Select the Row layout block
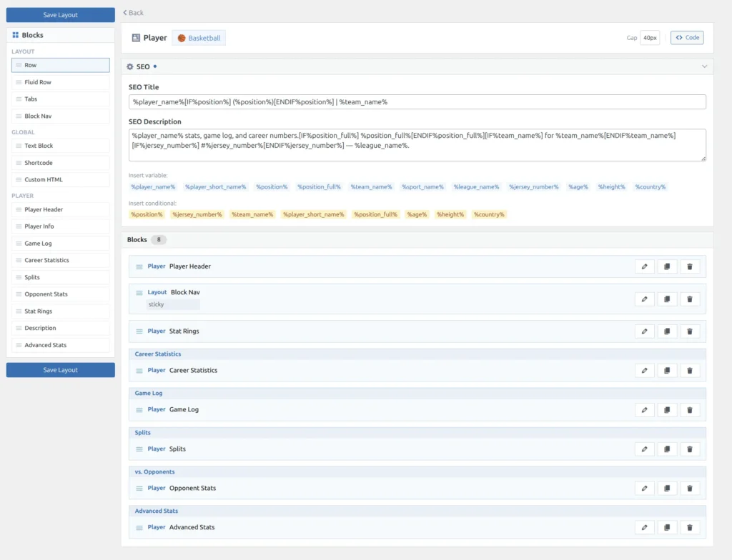This screenshot has height=560, width=732. tap(61, 65)
